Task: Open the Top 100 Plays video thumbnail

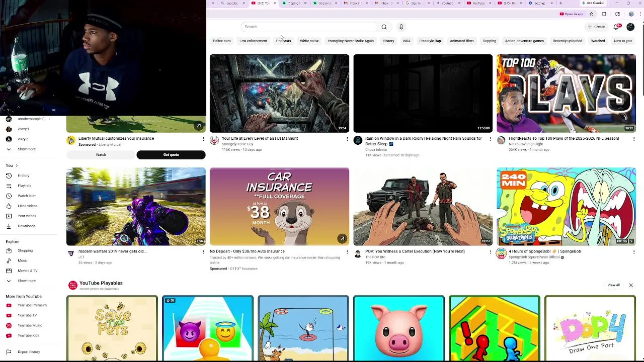Action: pyautogui.click(x=566, y=93)
